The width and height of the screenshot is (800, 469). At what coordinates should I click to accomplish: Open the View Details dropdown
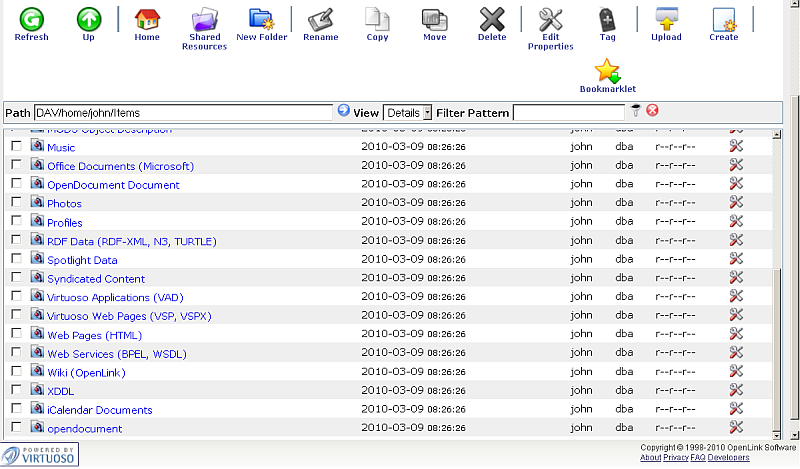(x=408, y=113)
